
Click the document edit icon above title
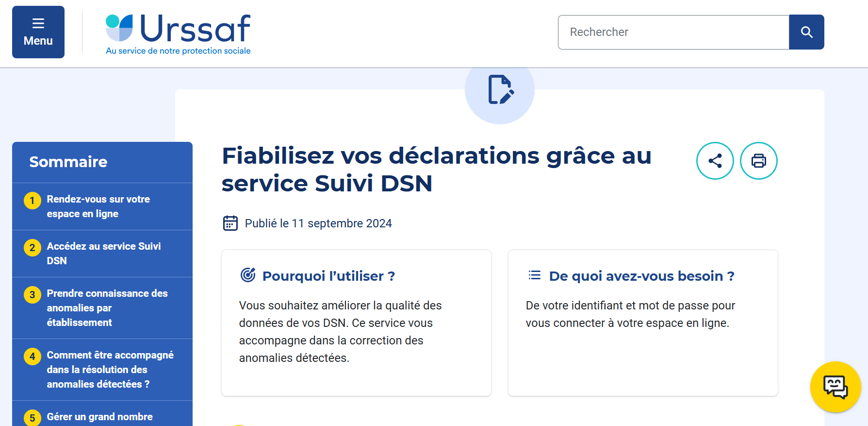(x=500, y=90)
